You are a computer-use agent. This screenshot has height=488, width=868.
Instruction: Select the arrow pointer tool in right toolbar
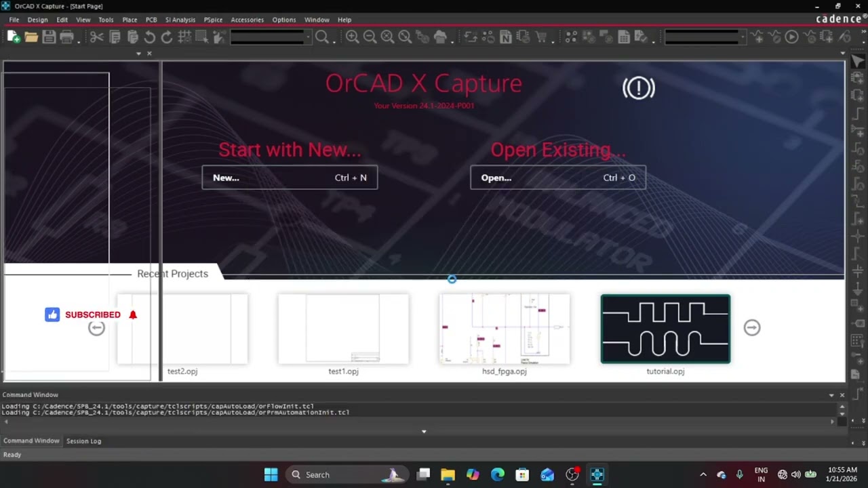[857, 62]
